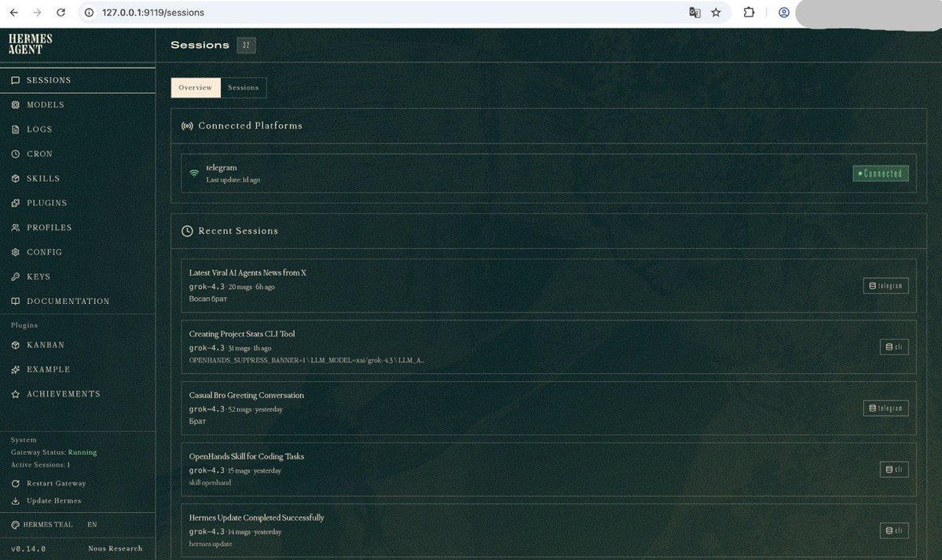Click the Models chip icon
Screen dimensions: 942x560
coord(16,105)
